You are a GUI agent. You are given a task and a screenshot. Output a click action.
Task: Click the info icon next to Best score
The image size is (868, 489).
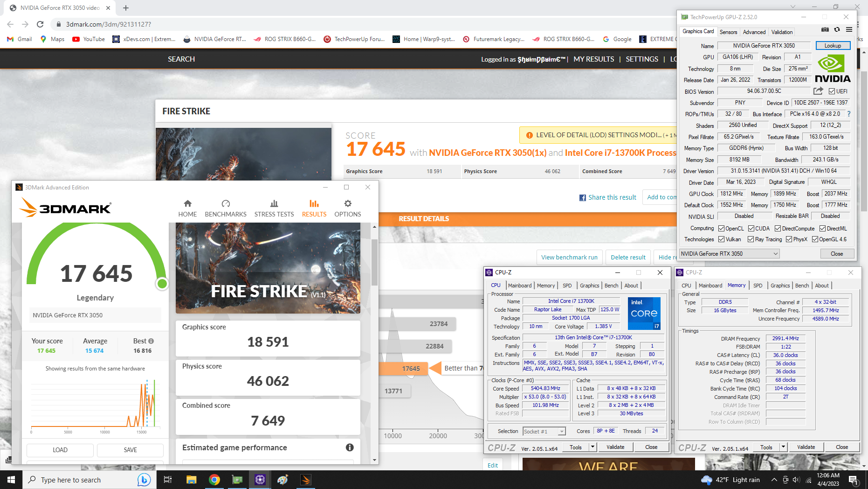click(x=151, y=341)
